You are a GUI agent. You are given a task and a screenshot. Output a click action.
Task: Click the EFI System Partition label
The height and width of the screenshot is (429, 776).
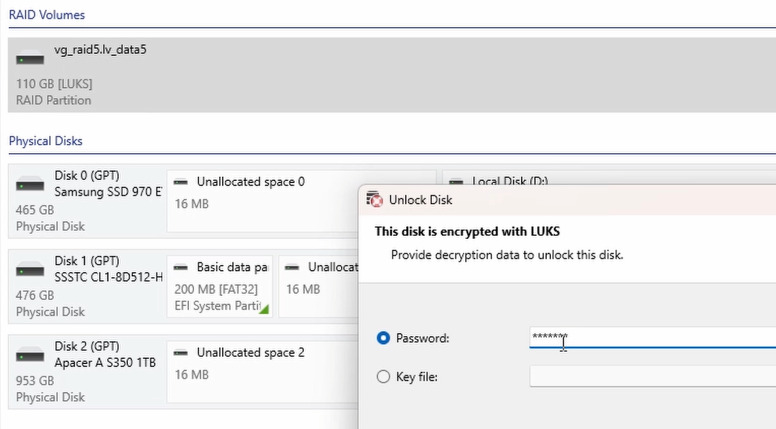pyautogui.click(x=217, y=306)
